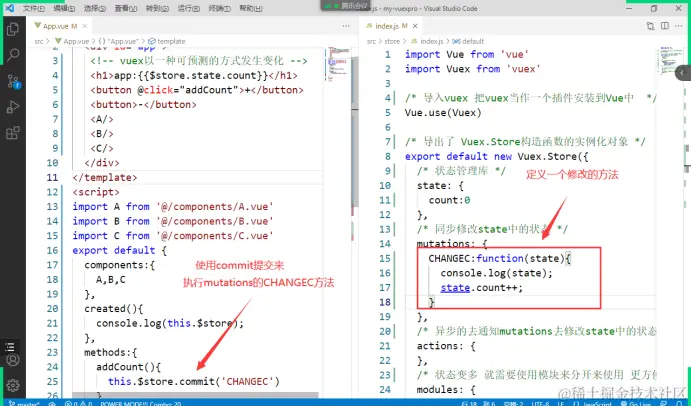This screenshot has height=407, width=692.
Task: Open the Search view in activity bar
Action: [13, 55]
